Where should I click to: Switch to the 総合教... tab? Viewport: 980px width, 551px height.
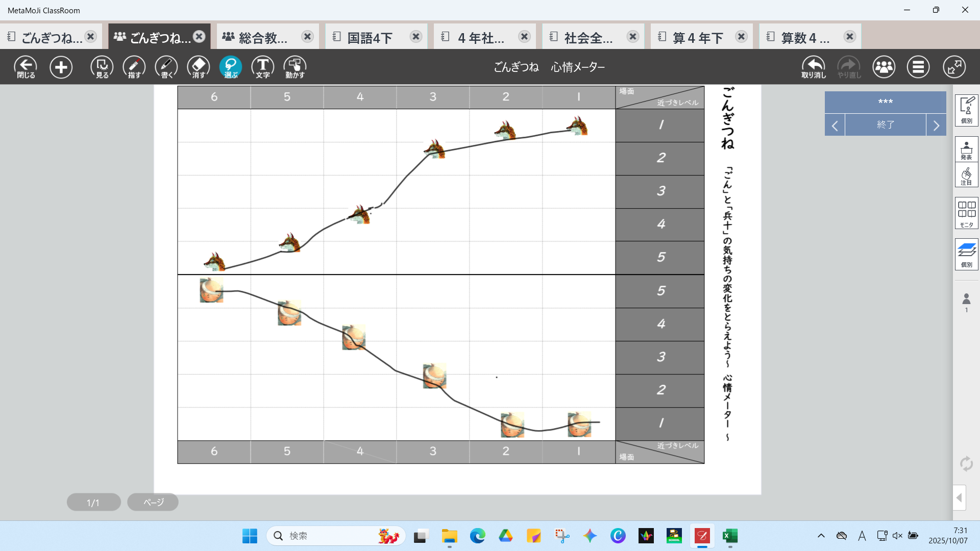263,37
